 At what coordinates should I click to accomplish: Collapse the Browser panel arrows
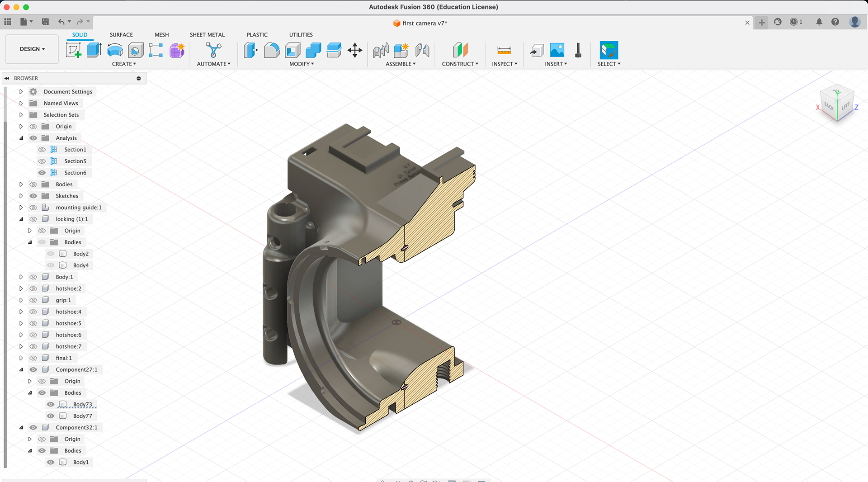(x=7, y=78)
